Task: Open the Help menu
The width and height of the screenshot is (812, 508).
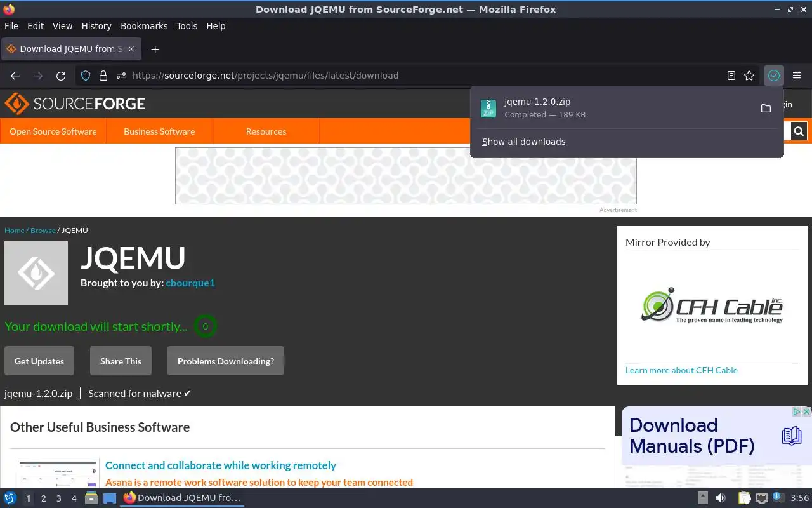Action: tap(216, 26)
